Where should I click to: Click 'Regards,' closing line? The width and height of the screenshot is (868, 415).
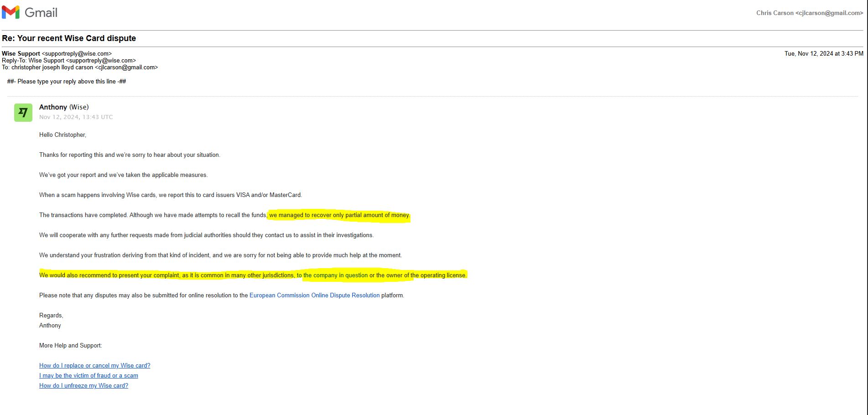[x=51, y=315]
